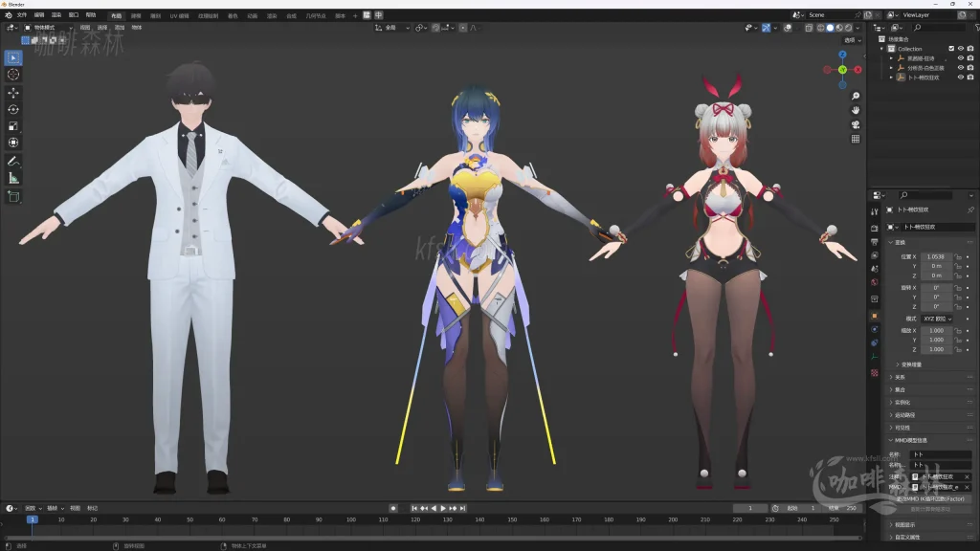Click the Location X value 1.0538
The image size is (980, 551).
[x=936, y=256]
